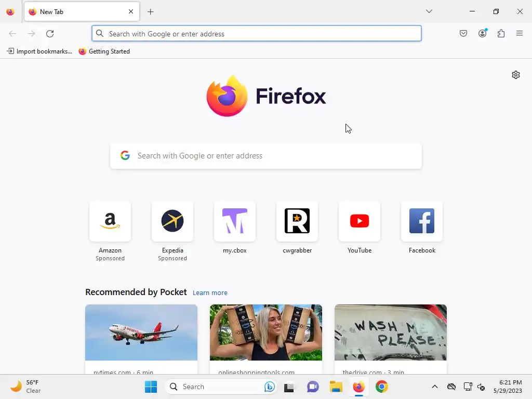Open Windows Start menu
Image resolution: width=532 pixels, height=399 pixels.
coord(151,387)
